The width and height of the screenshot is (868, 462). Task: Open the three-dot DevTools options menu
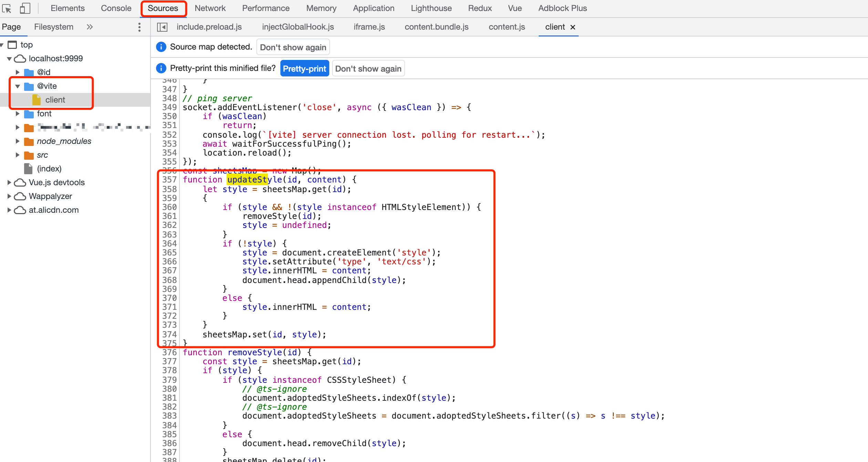coord(139,27)
